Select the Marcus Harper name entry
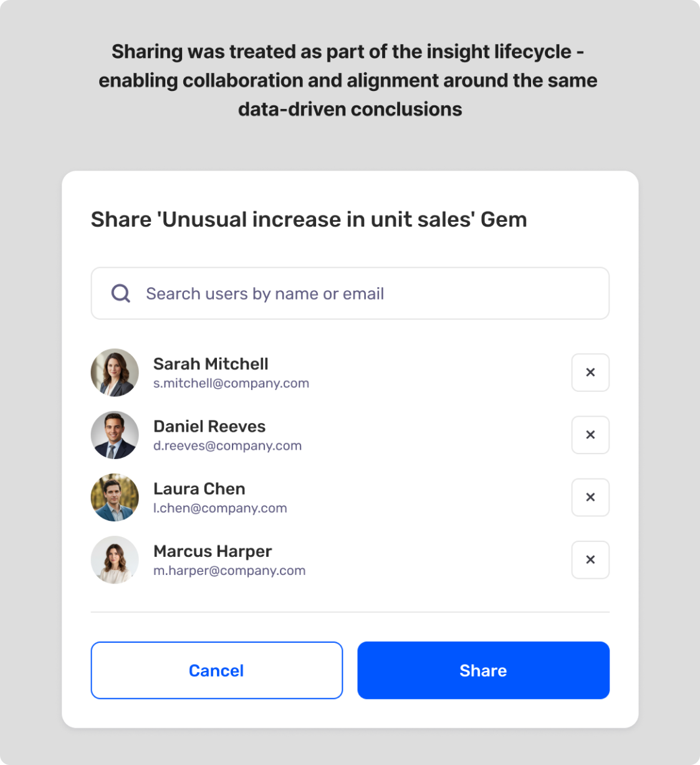Screen dimensions: 700x765 [213, 551]
